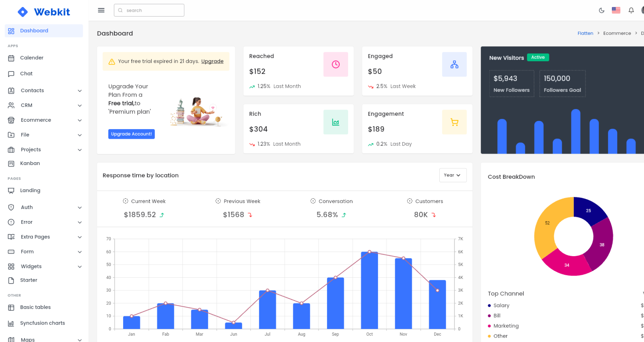Expand the Ecommerce sidebar section

(36, 120)
